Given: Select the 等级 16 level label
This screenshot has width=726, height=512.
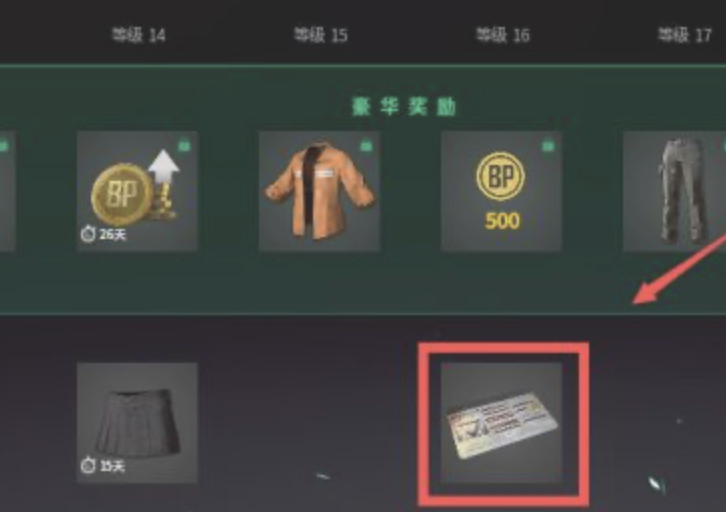Looking at the screenshot, I should (x=503, y=35).
